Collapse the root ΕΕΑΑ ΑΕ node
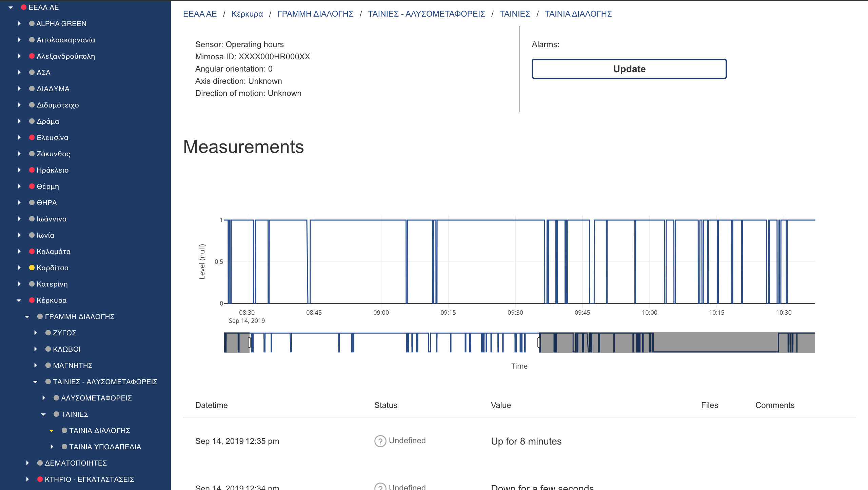Viewport: 868px width, 490px height. point(11,7)
